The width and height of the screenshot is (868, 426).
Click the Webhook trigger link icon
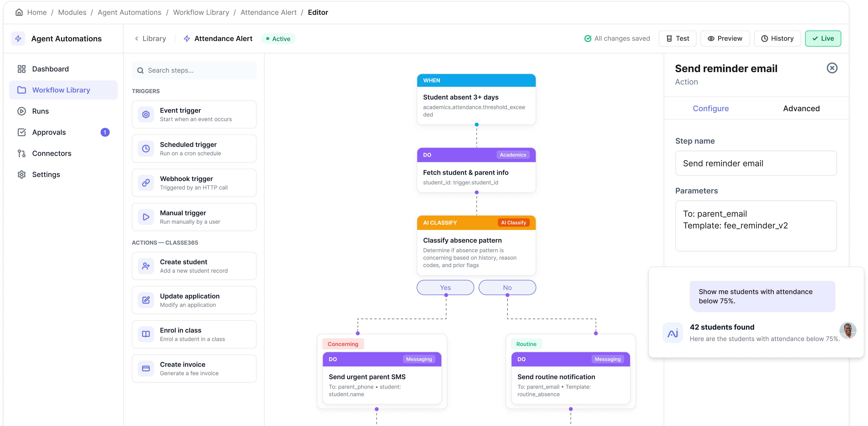[x=146, y=183]
